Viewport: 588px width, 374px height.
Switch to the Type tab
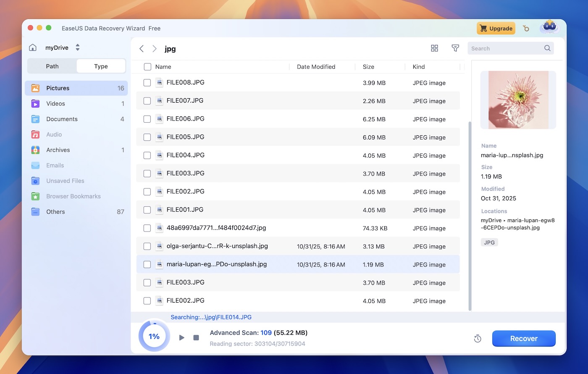coord(101,66)
